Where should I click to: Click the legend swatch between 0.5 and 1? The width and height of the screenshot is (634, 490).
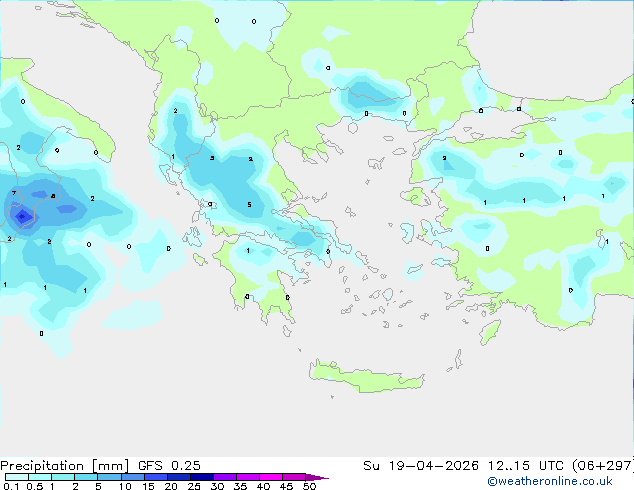coord(40,477)
